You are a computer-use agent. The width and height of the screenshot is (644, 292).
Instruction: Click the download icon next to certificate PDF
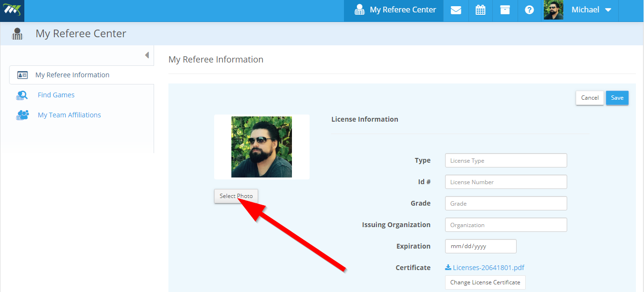click(448, 268)
